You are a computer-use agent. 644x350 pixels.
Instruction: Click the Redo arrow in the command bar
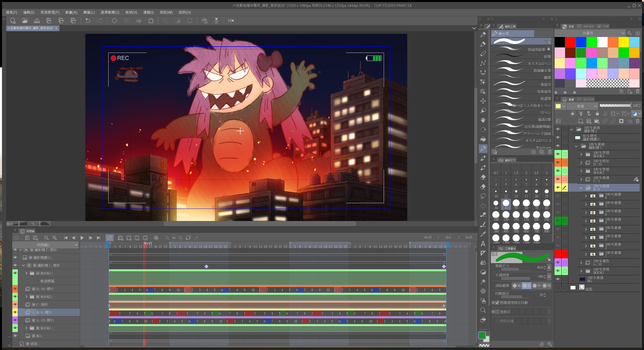click(100, 21)
